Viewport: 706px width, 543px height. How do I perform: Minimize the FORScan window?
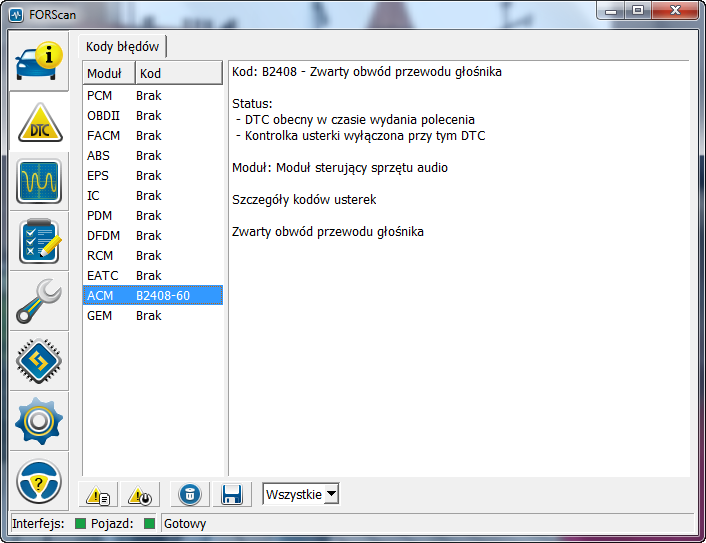tap(611, 11)
